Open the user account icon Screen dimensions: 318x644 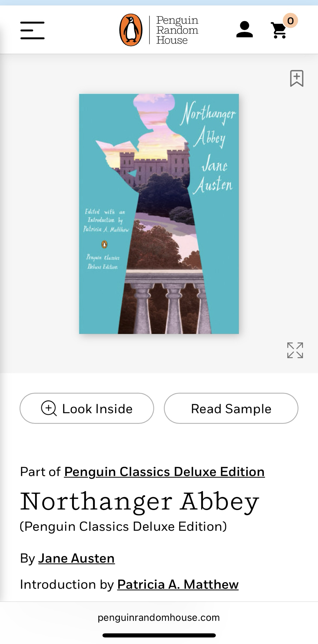pos(244,30)
